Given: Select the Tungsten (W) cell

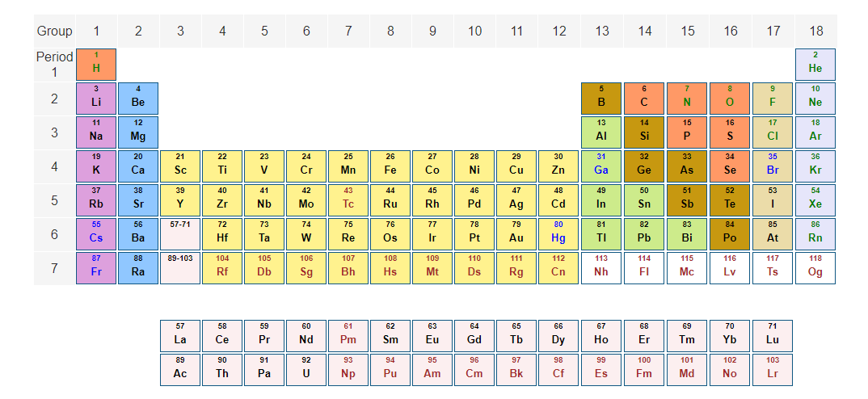Looking at the screenshot, I should 306,234.
